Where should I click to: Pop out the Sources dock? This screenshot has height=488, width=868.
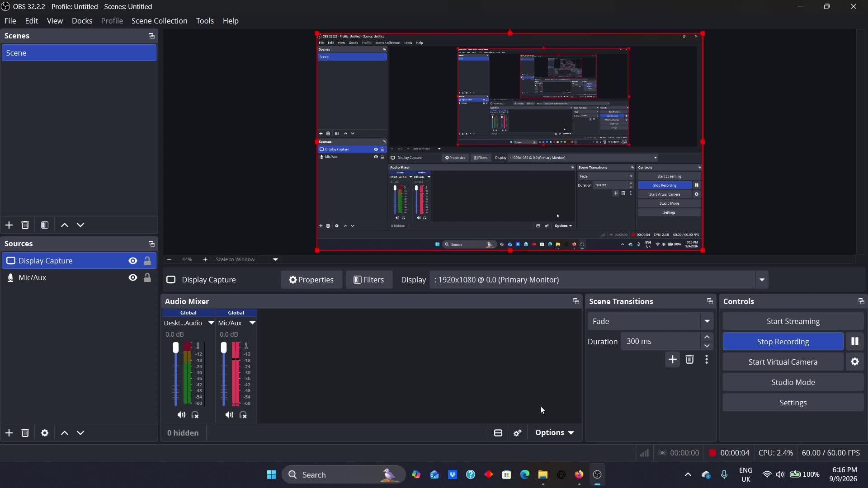pyautogui.click(x=151, y=244)
